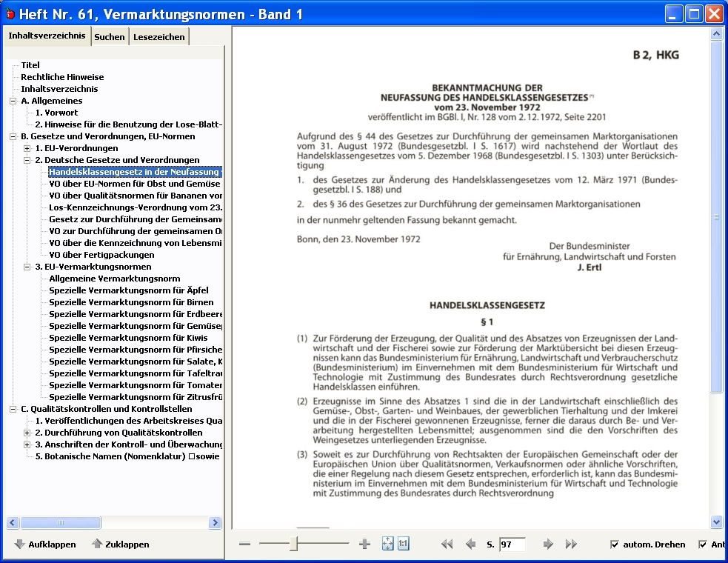The image size is (728, 563).
Task: Open VO über die Kennzeichnung von Lebensmitteln
Action: click(136, 243)
